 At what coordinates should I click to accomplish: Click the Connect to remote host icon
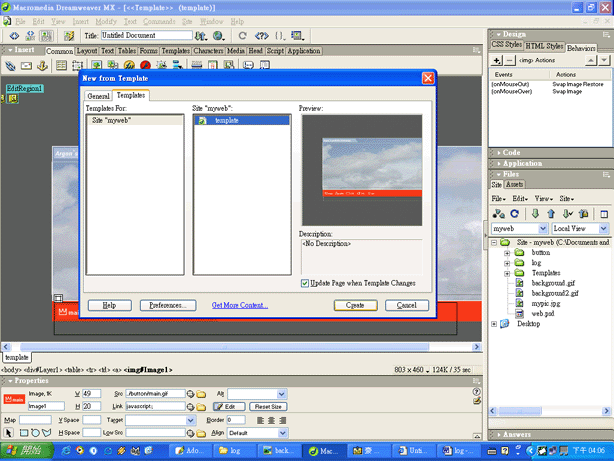pos(498,214)
